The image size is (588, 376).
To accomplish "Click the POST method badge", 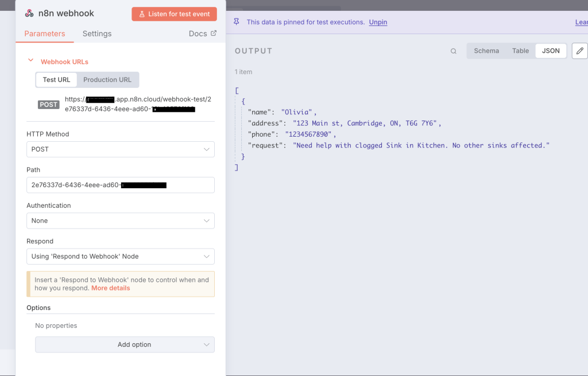I will coord(49,104).
